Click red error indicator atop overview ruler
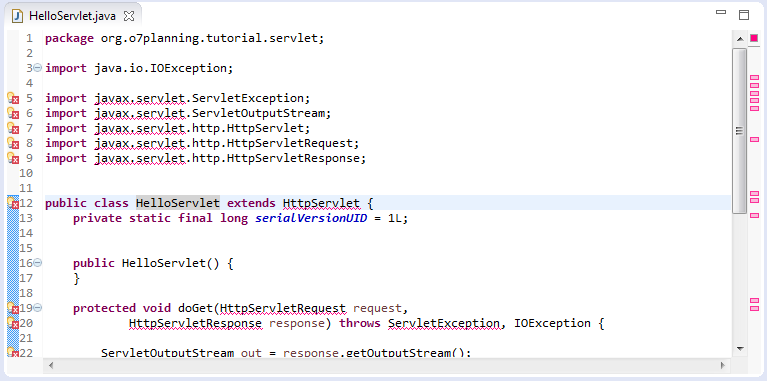This screenshot has height=381, width=767. tap(754, 38)
